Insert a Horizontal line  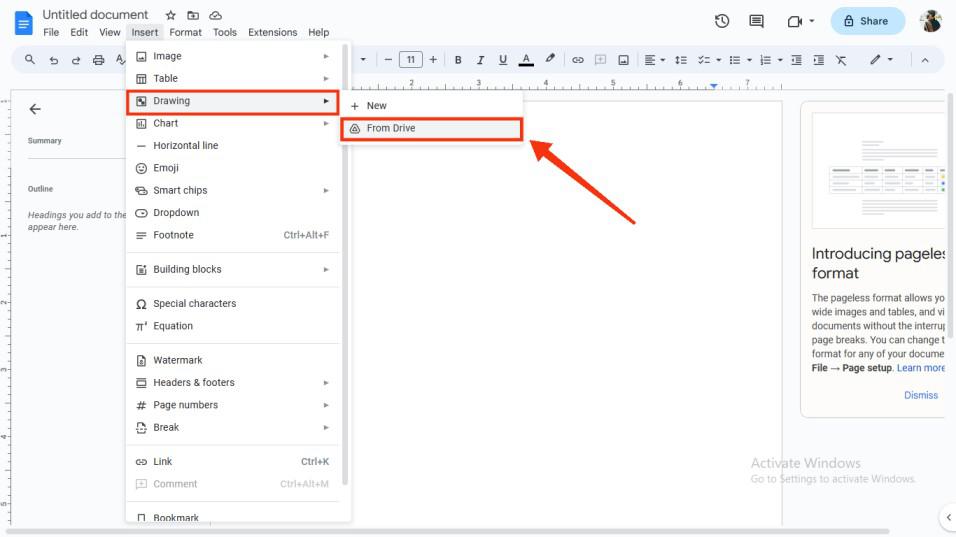[232, 146]
